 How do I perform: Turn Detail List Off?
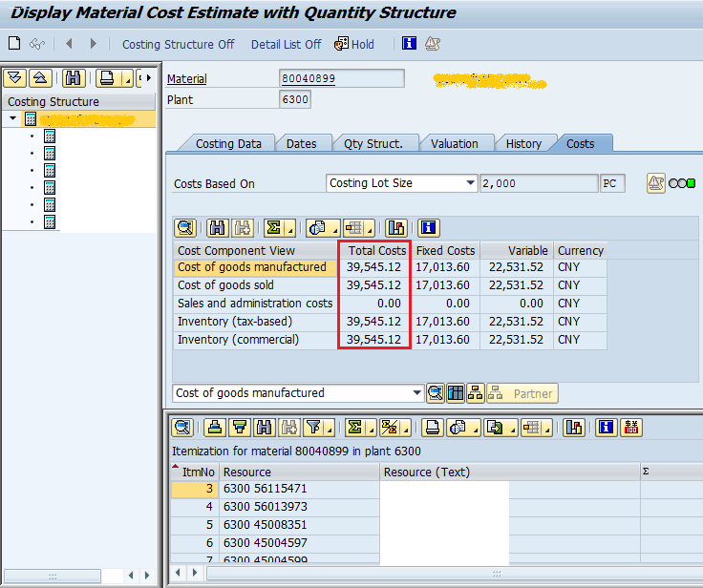[286, 44]
